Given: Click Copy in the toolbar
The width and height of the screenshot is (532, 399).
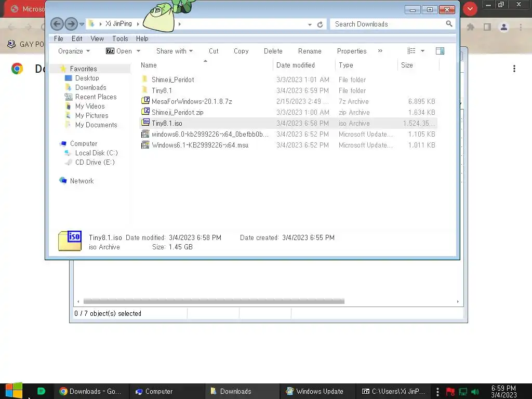Looking at the screenshot, I should (x=241, y=51).
